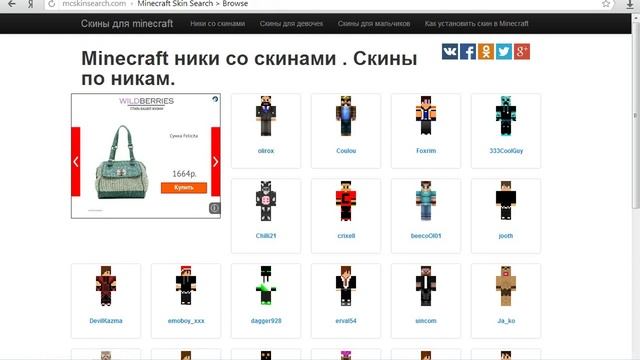Share the page on Twitter
Image resolution: width=640 pixels, height=360 pixels.
pyautogui.click(x=504, y=51)
